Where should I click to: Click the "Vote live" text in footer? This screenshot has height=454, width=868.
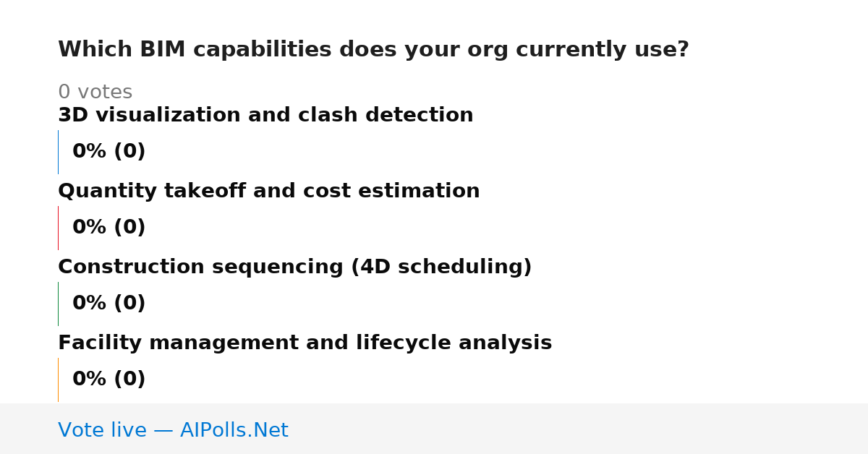(x=102, y=430)
